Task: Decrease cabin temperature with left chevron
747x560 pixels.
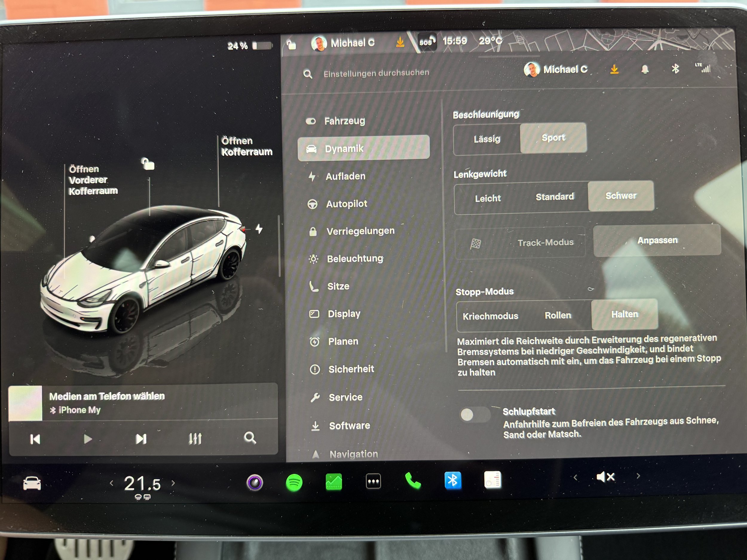Action: click(111, 483)
